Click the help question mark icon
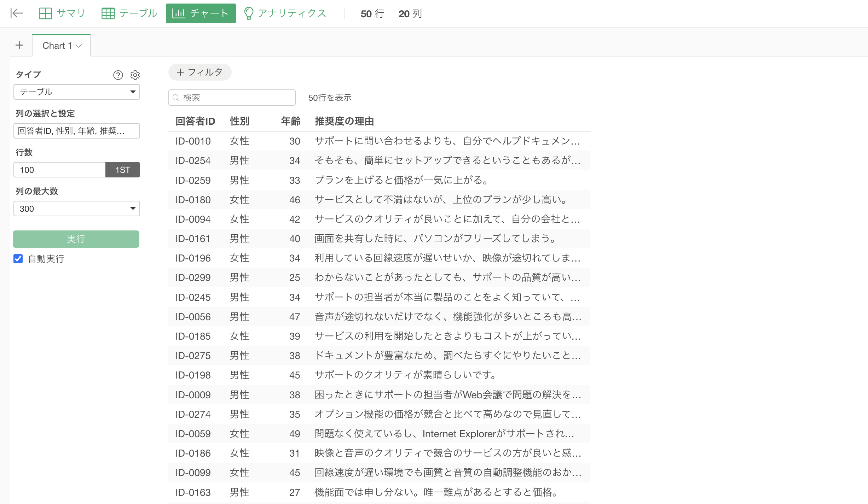Viewport: 868px width, 504px height. [118, 75]
